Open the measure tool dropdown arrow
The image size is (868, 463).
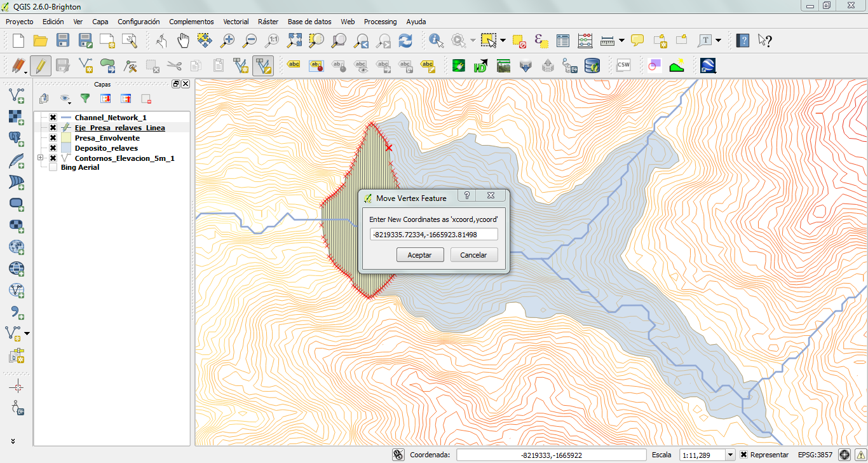(621, 41)
